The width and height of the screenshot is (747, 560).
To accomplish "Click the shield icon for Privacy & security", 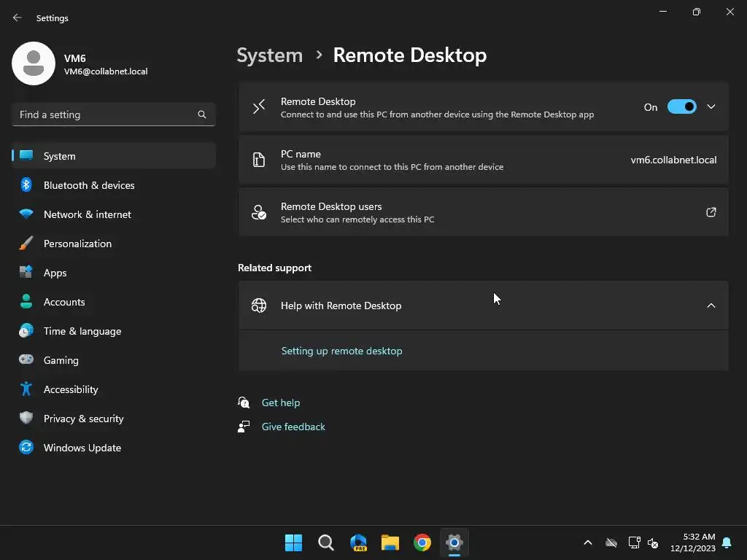I will [x=26, y=418].
